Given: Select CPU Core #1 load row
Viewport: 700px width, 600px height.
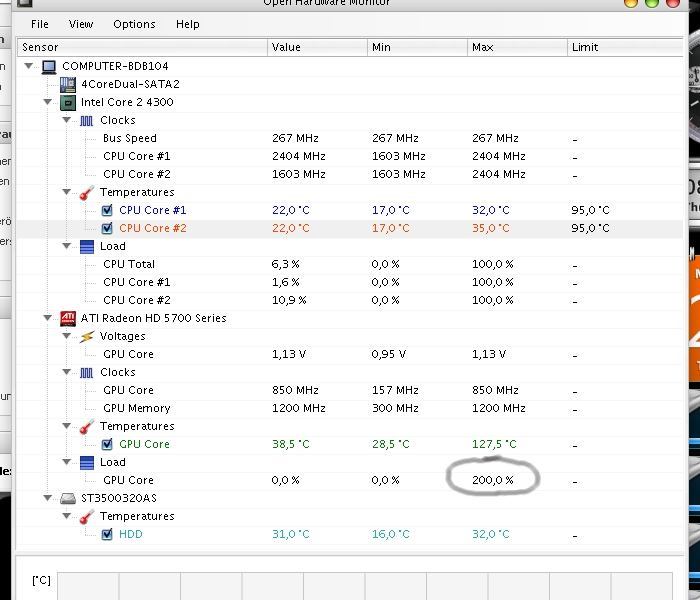Looking at the screenshot, I should point(350,282).
